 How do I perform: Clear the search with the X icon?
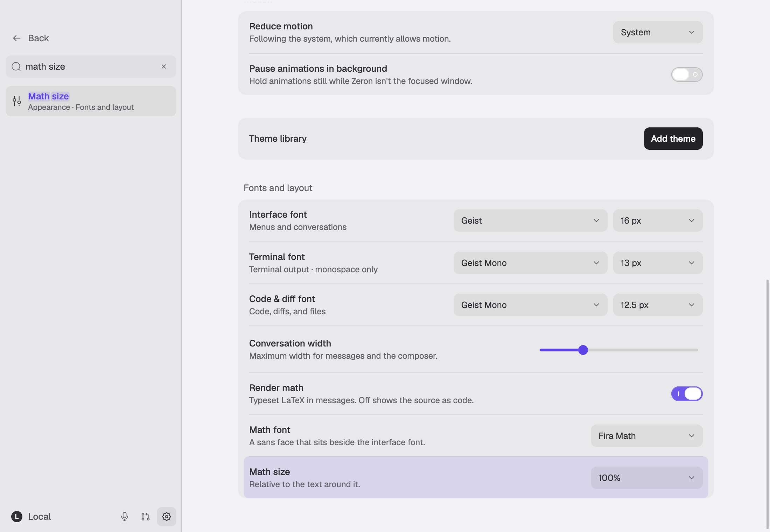tap(164, 66)
